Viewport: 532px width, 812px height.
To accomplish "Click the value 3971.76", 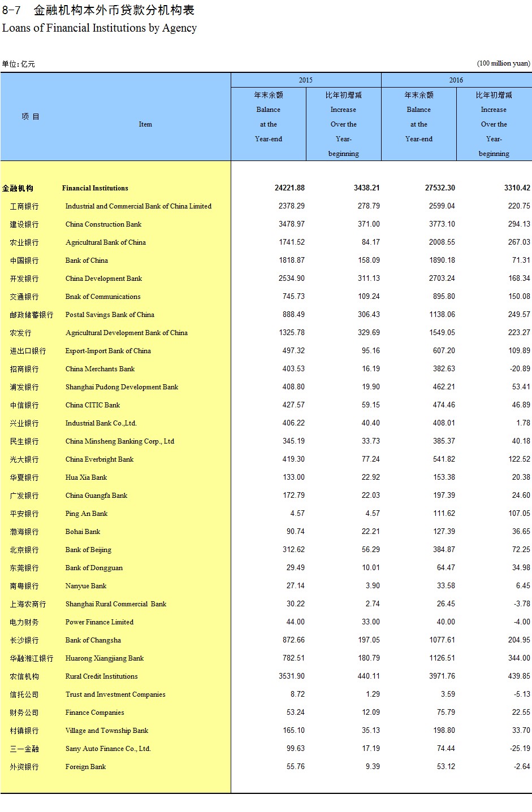I will point(442,676).
